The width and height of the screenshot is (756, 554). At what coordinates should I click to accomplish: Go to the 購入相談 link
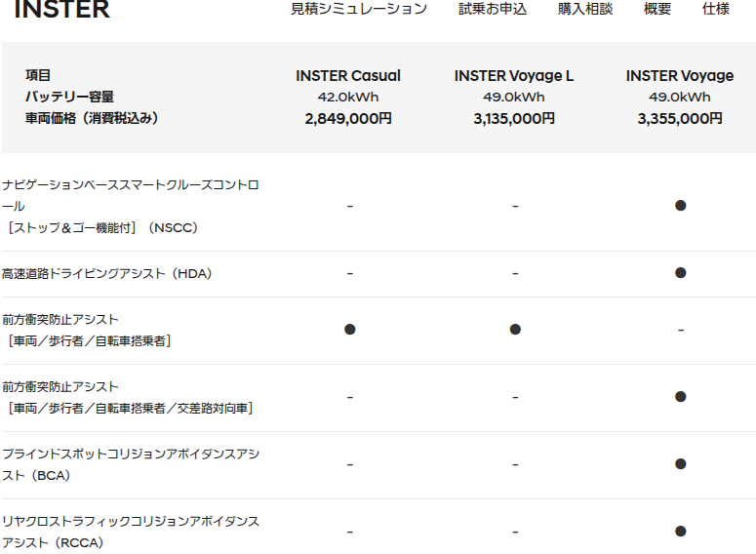coord(585,9)
